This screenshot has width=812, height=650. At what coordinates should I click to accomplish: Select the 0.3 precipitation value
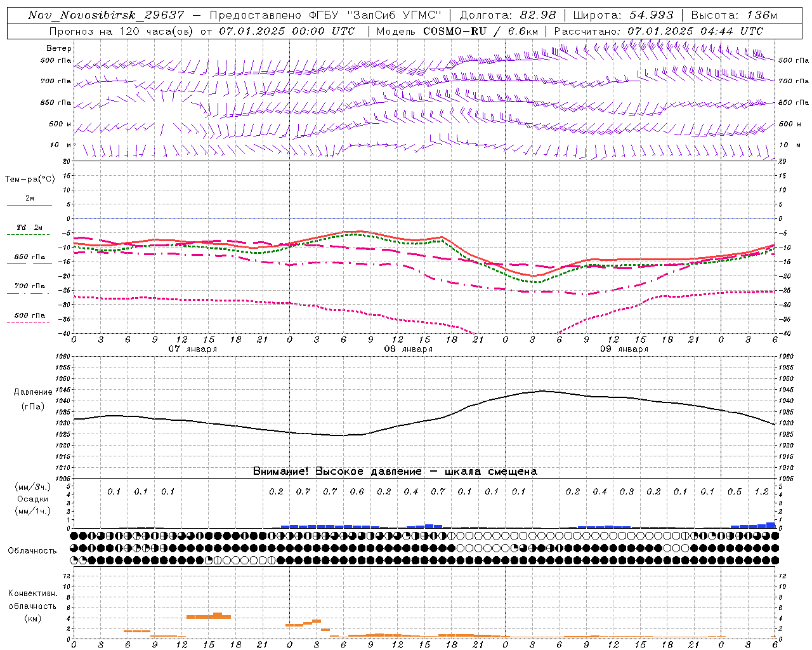627,492
